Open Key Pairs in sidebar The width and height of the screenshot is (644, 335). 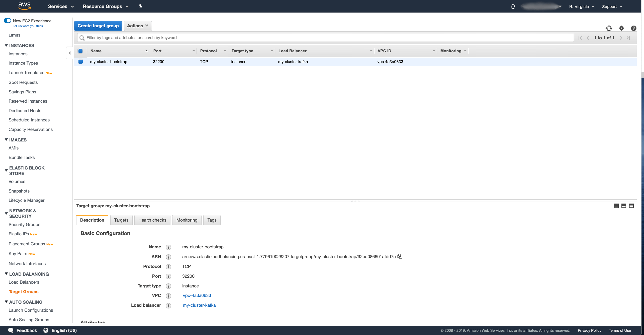pos(18,254)
